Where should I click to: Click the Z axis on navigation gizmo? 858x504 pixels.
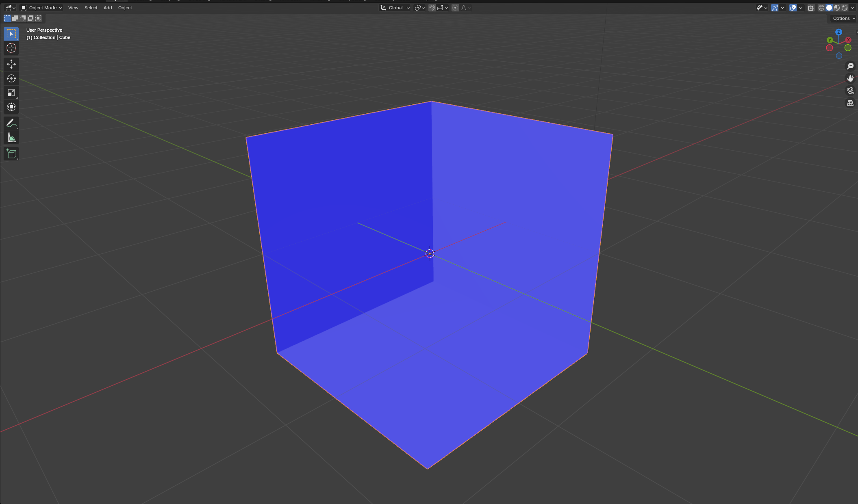coord(838,32)
